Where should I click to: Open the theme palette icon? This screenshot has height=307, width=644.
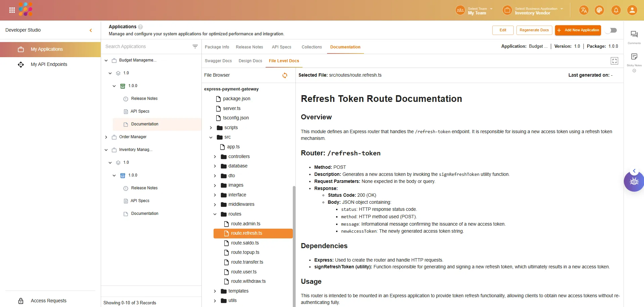(599, 10)
